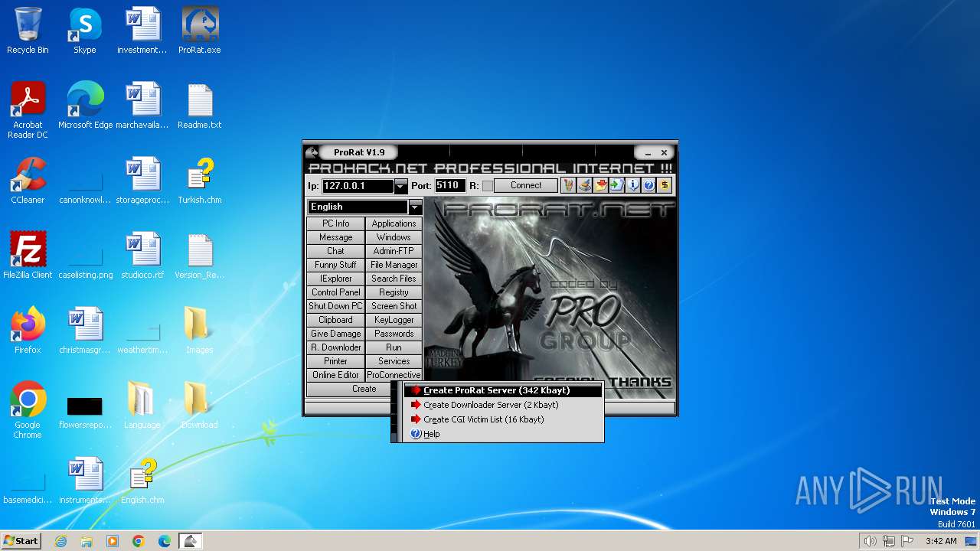Click the Message button
This screenshot has height=551, width=980.
click(335, 237)
